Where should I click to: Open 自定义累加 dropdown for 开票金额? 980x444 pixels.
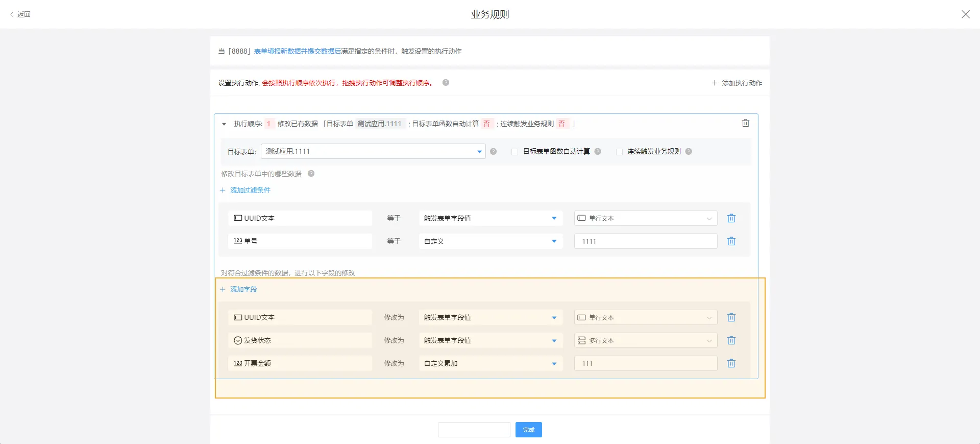[x=490, y=363]
